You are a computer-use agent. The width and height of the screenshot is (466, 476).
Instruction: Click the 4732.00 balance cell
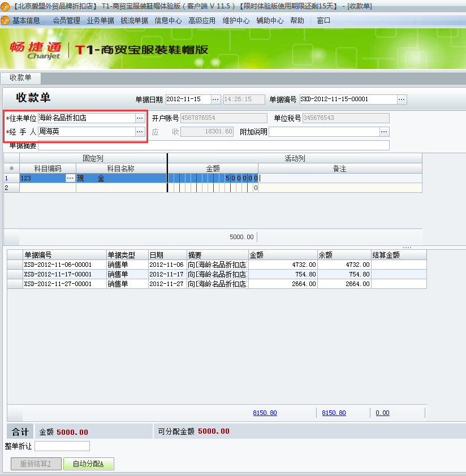[344, 265]
